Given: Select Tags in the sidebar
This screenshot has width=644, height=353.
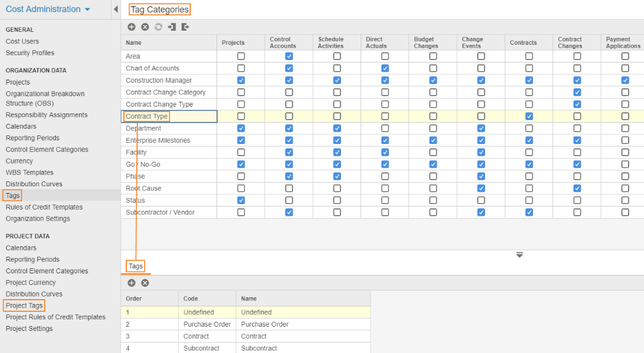Looking at the screenshot, I should [13, 195].
